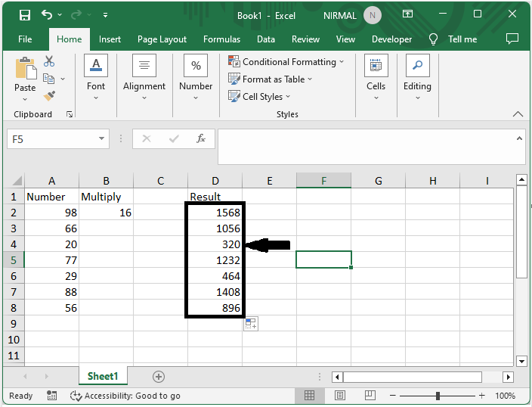532x407 pixels.
Task: Switch to the Insert tab
Action: pyautogui.click(x=110, y=39)
